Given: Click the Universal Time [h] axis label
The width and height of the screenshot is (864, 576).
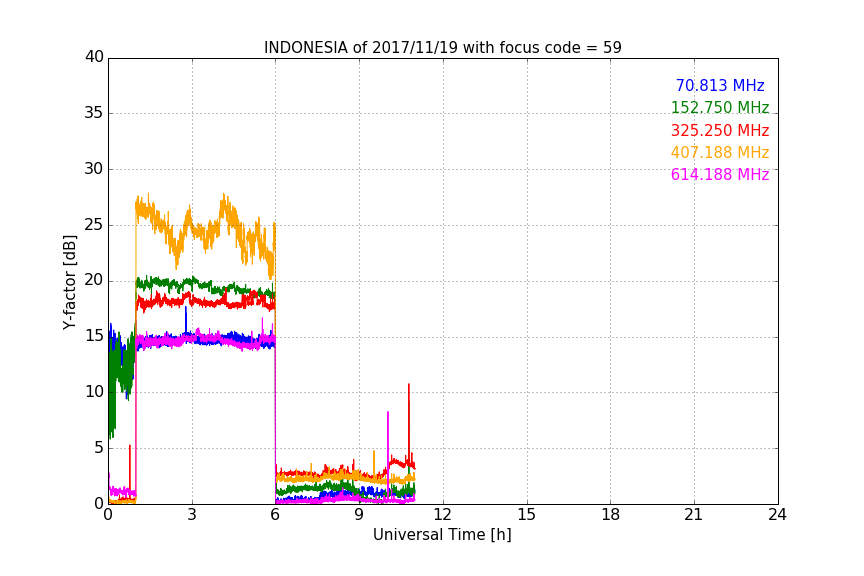Looking at the screenshot, I should click(x=442, y=535).
